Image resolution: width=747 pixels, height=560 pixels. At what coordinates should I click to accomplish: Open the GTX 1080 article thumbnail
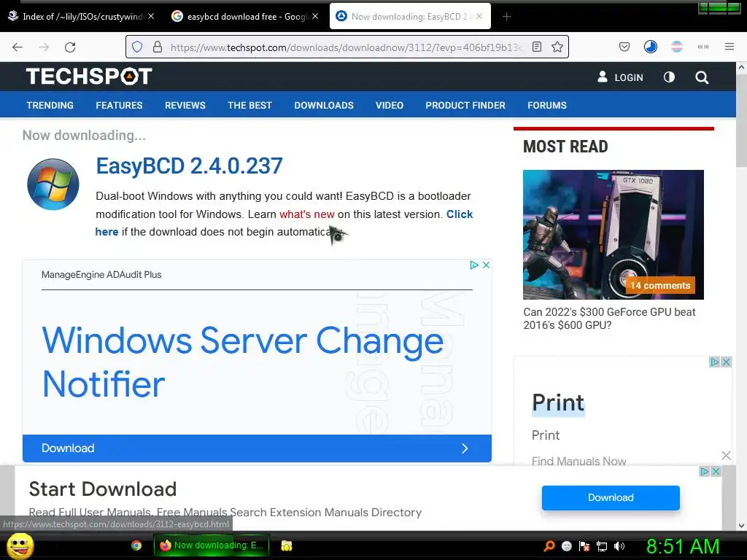613,234
